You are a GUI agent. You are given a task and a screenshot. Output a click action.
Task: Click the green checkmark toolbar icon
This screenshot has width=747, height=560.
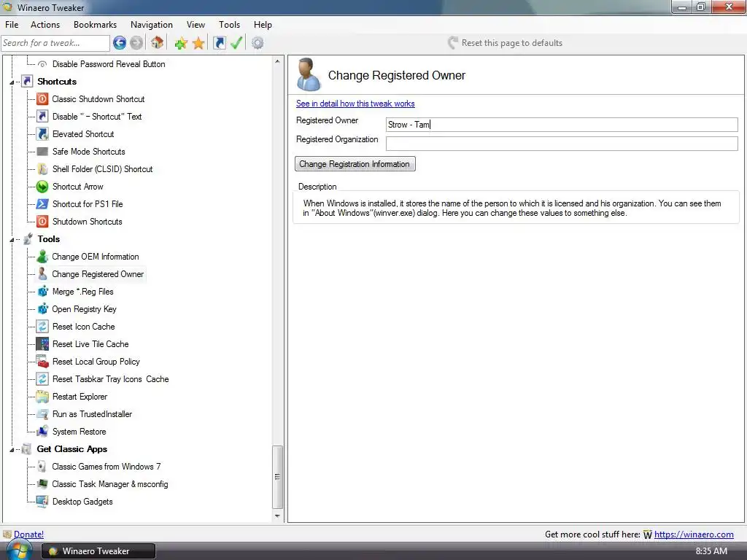(x=236, y=43)
